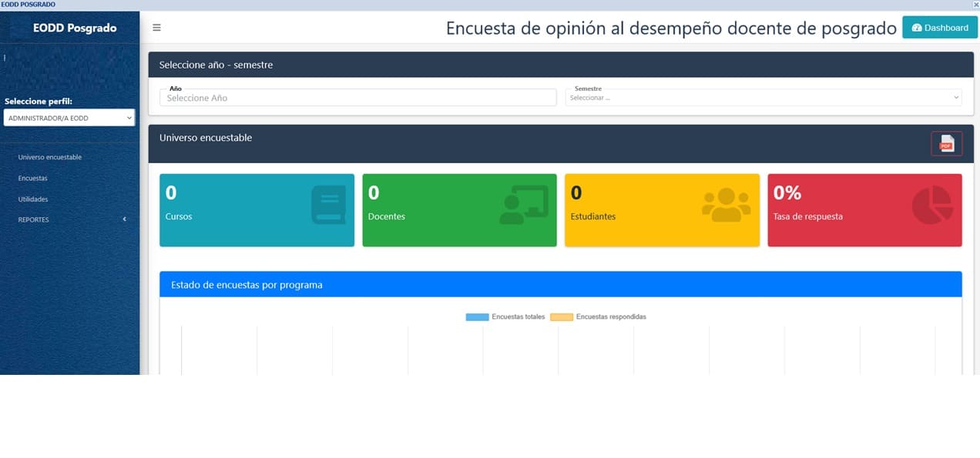
Task: Open the ADMINISTRADOR/A EODD profile selector
Action: 69,117
